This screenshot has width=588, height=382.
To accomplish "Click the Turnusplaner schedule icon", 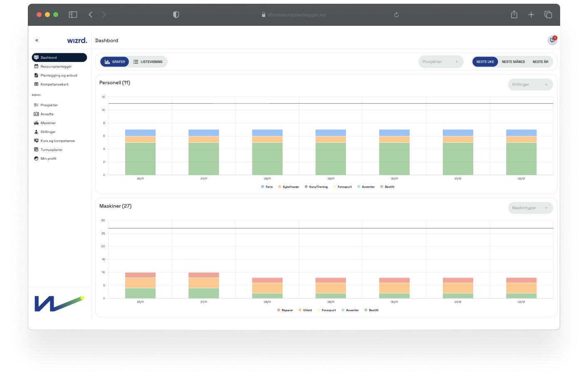I will pyautogui.click(x=36, y=150).
